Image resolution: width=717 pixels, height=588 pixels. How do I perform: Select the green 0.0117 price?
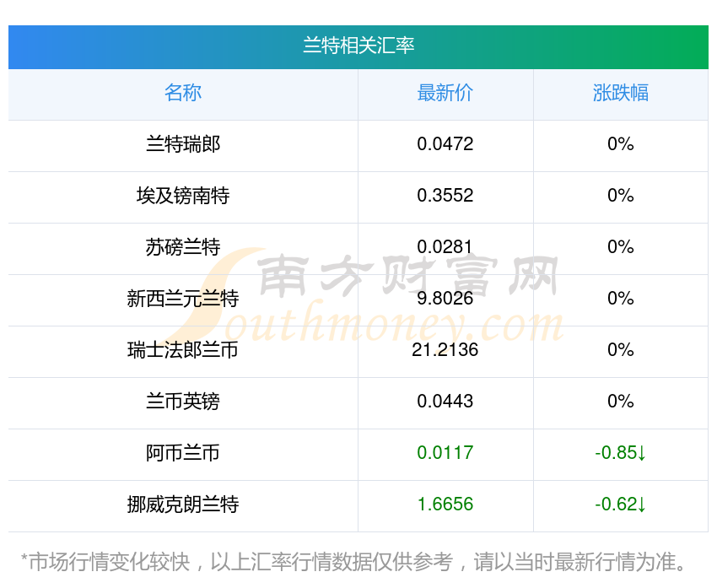click(445, 453)
